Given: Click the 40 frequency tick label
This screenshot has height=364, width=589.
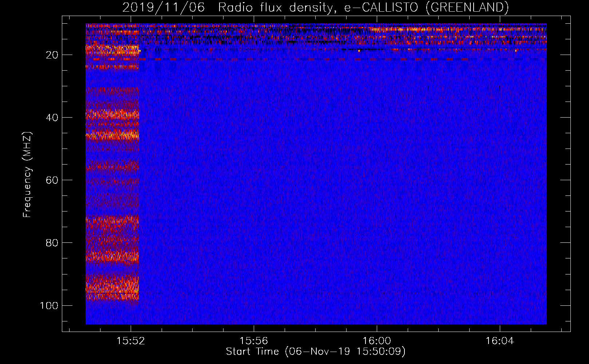Looking at the screenshot, I should [x=52, y=118].
